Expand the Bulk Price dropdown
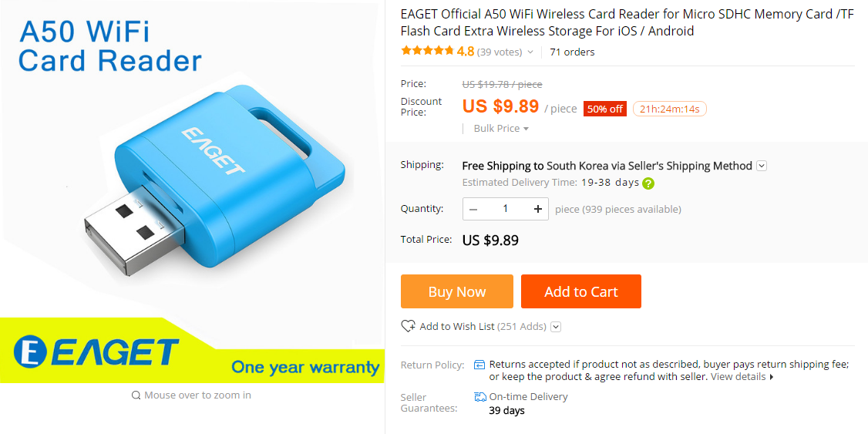Viewport: 868px width, 434px height. point(501,129)
